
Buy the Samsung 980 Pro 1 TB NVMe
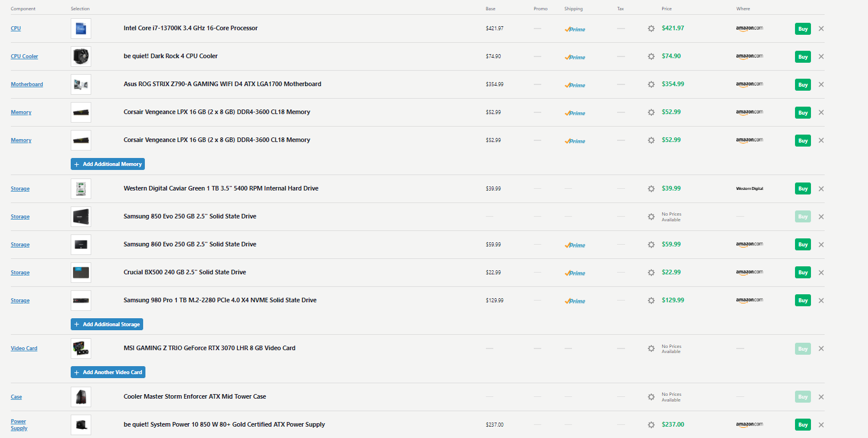click(803, 301)
